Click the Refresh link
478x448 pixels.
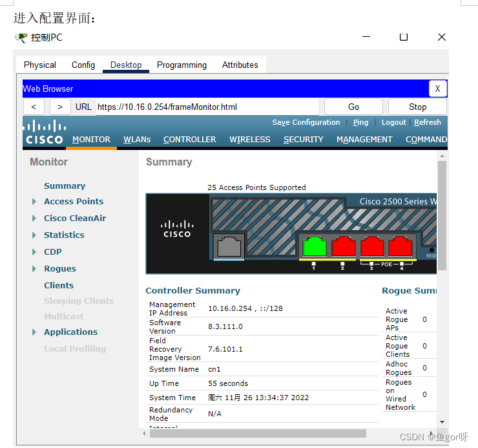pos(428,122)
